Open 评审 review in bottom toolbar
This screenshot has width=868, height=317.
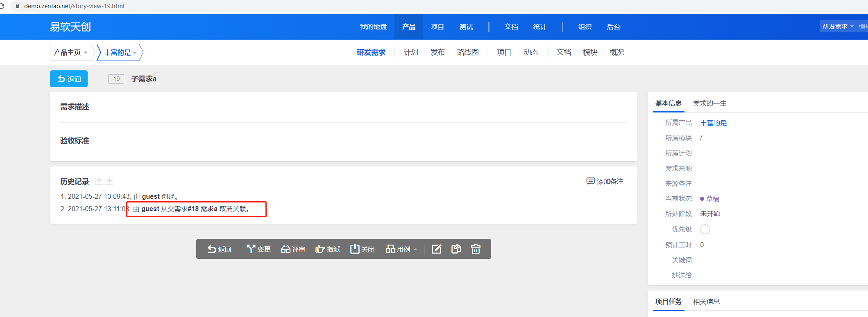pos(293,249)
